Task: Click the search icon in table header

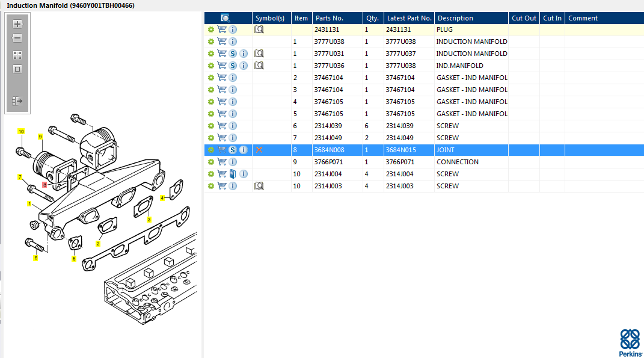Action: (x=225, y=18)
